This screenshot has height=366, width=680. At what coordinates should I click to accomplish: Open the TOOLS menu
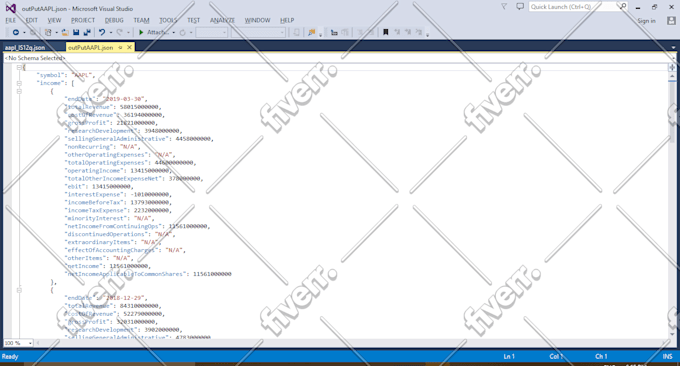point(168,20)
